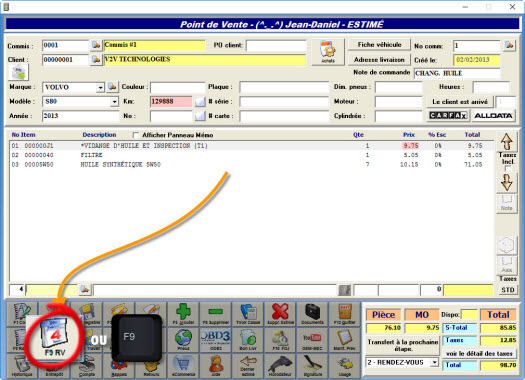Screen dimensions: 525x380
Task: Click the F12 Quitter exit door icon
Action: tap(344, 314)
